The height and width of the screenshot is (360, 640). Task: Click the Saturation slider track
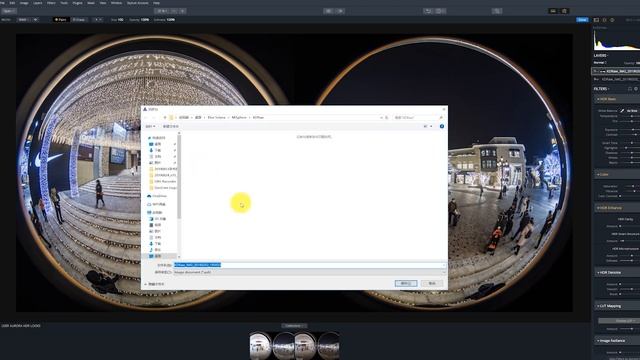pyautogui.click(x=630, y=186)
